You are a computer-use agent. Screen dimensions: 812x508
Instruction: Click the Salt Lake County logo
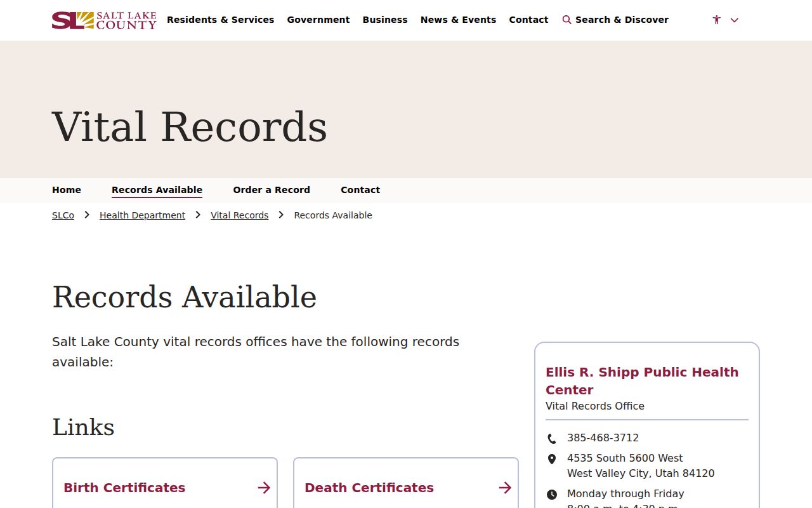click(104, 20)
